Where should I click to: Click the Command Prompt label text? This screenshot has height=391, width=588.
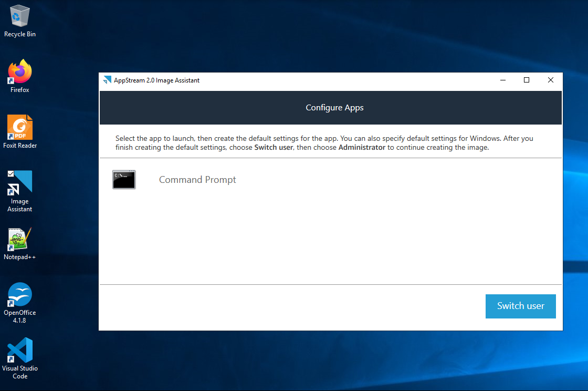tap(197, 179)
